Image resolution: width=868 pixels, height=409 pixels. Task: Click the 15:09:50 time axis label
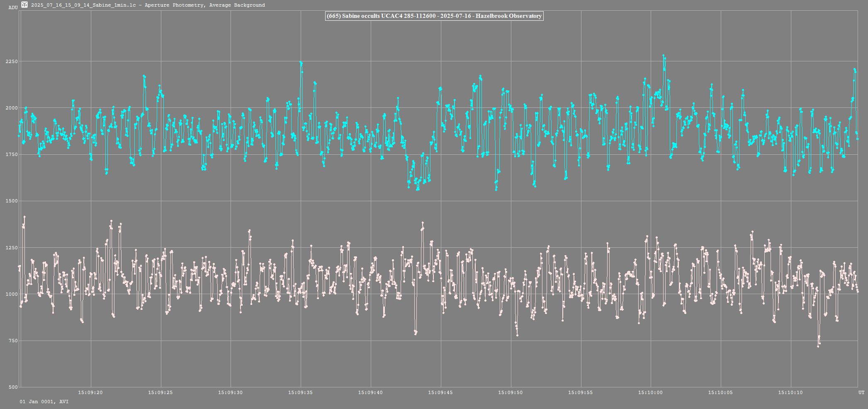pyautogui.click(x=511, y=392)
